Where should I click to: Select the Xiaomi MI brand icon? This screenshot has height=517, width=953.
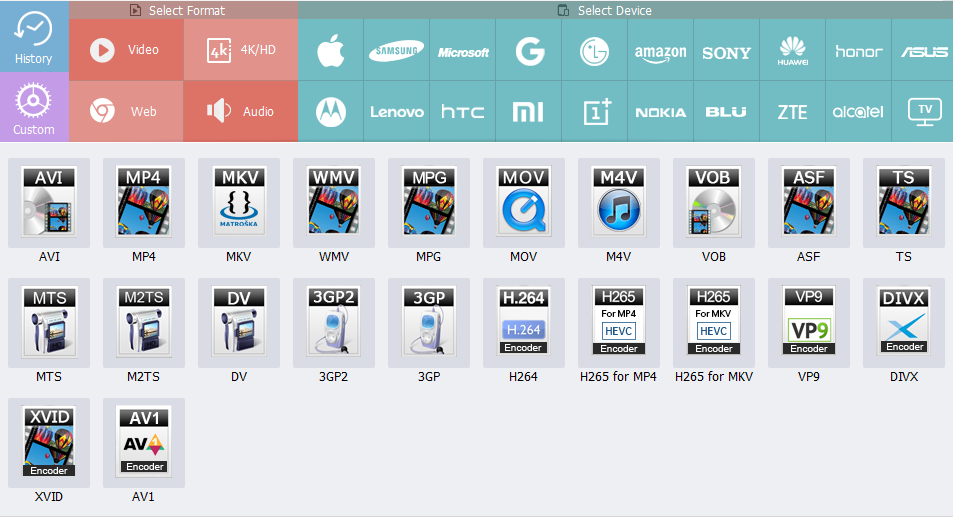[528, 112]
